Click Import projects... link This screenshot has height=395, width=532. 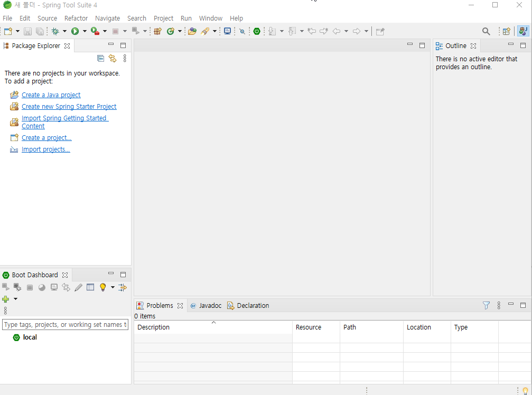tap(46, 149)
